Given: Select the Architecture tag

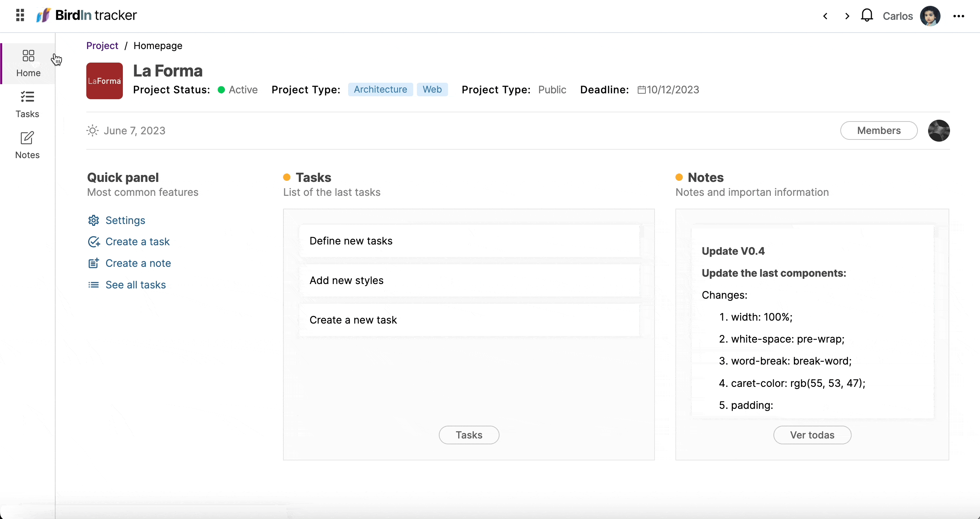Looking at the screenshot, I should click(x=380, y=89).
